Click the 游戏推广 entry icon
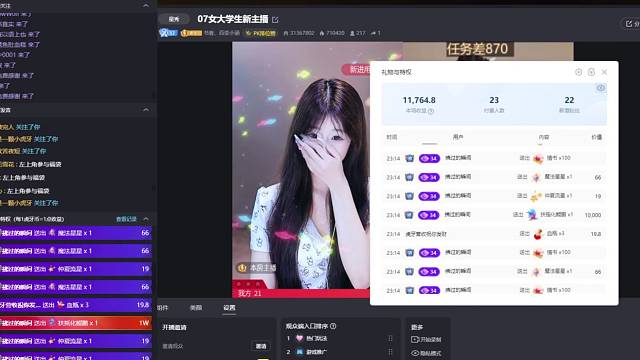Image resolution: width=640 pixels, height=360 pixels. coord(300,352)
